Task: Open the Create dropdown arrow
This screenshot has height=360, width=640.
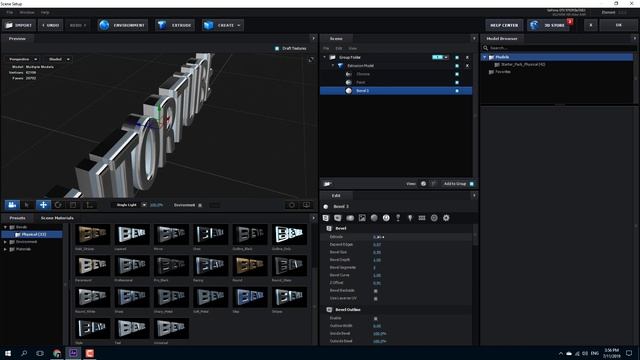Action: (239, 25)
